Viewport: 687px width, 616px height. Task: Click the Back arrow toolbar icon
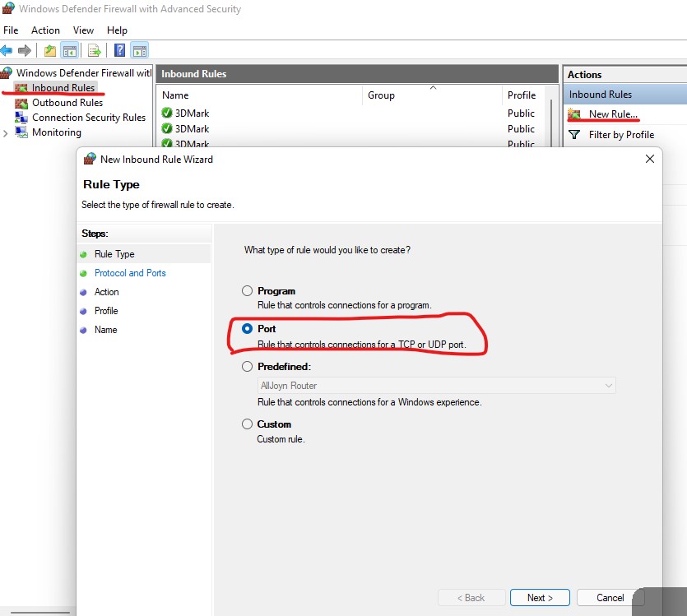[x=7, y=51]
